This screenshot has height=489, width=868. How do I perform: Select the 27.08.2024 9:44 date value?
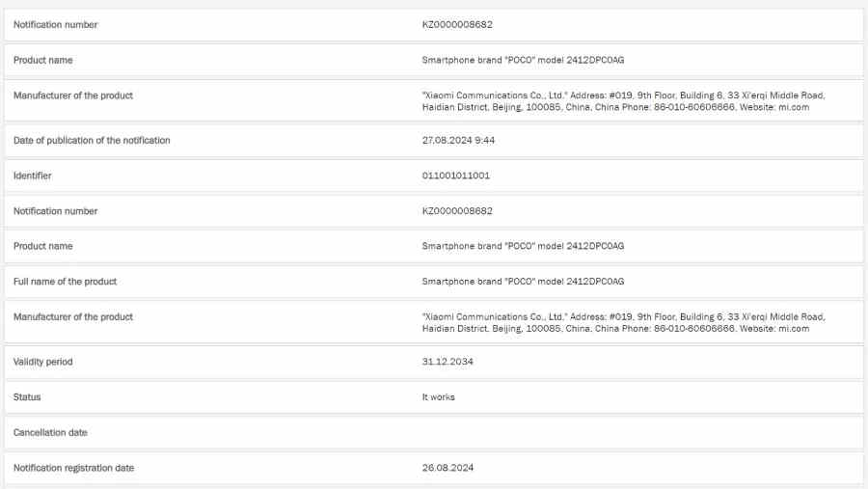[x=458, y=140]
